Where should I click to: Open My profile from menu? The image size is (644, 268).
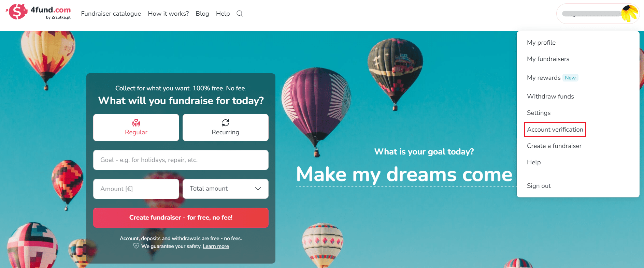coord(541,43)
